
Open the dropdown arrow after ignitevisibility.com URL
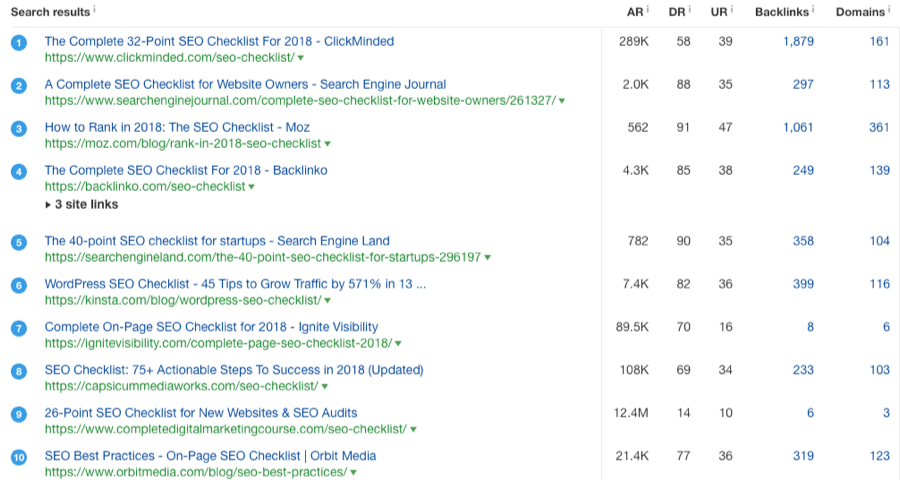coord(398,344)
